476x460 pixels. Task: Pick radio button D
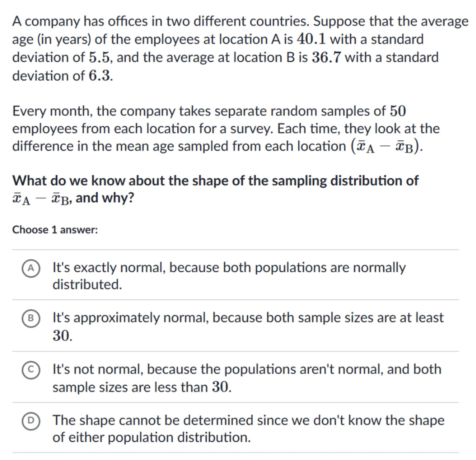pos(31,421)
